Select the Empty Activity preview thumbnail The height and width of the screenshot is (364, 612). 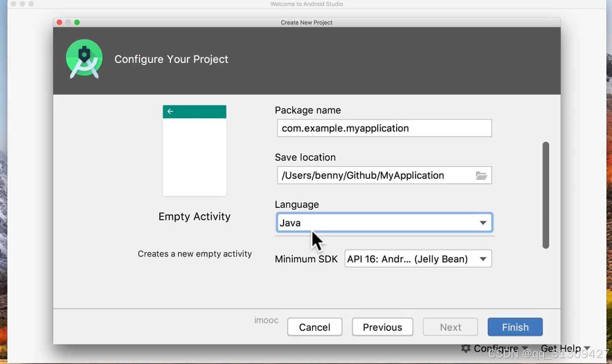click(194, 150)
